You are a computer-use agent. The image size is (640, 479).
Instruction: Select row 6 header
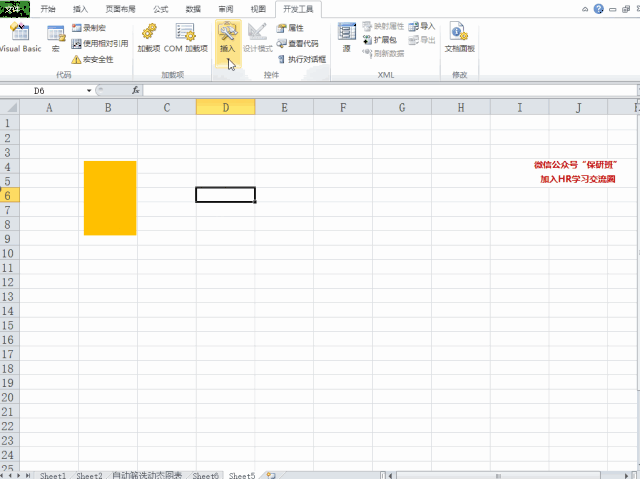pyautogui.click(x=9, y=195)
